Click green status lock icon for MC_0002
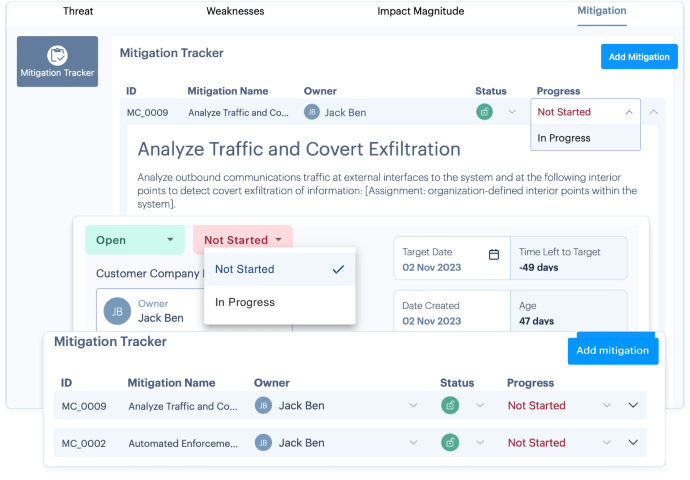Screen dimensions: 690x480 (x=450, y=442)
